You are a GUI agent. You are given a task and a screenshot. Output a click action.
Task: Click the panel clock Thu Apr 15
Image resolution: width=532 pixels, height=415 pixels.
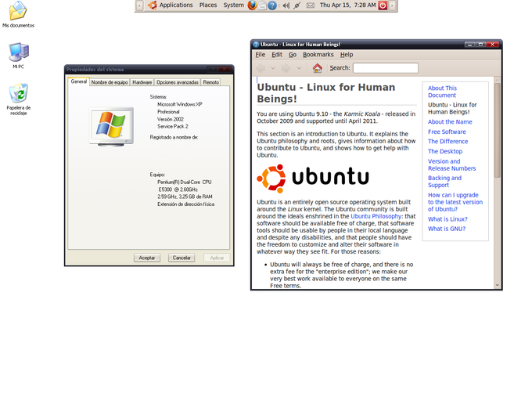pyautogui.click(x=348, y=5)
